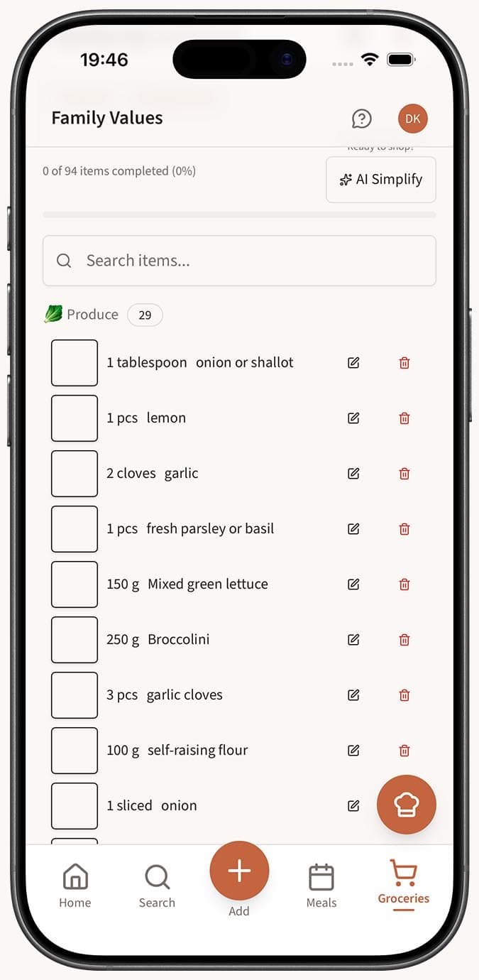
Task: Delete the self-raising flour item
Action: 404,751
